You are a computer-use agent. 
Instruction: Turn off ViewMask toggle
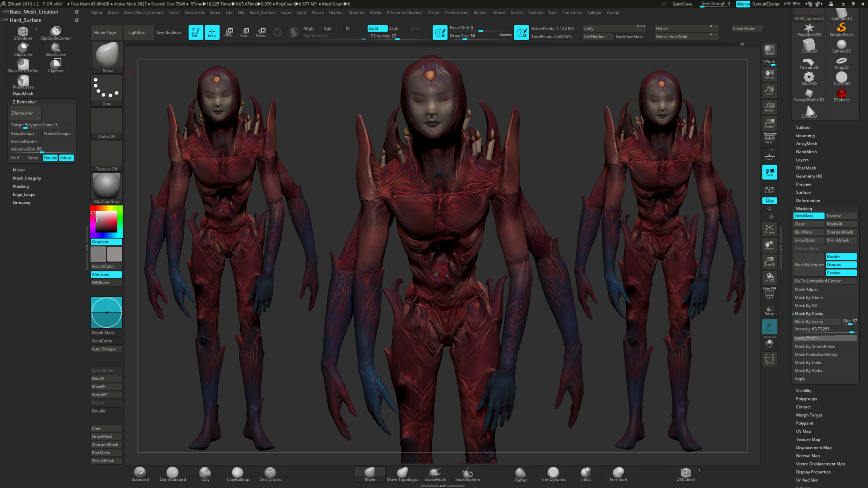click(x=808, y=216)
